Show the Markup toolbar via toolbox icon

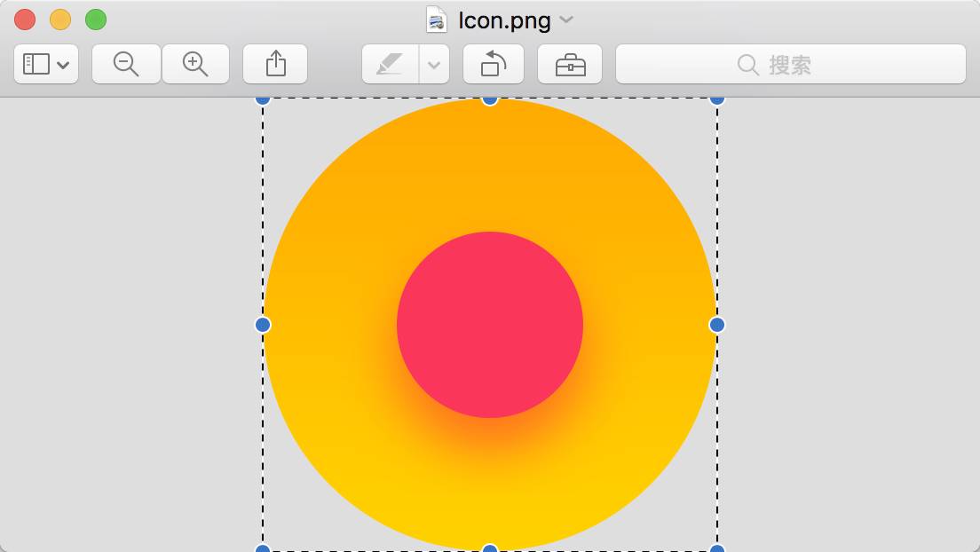(x=570, y=64)
